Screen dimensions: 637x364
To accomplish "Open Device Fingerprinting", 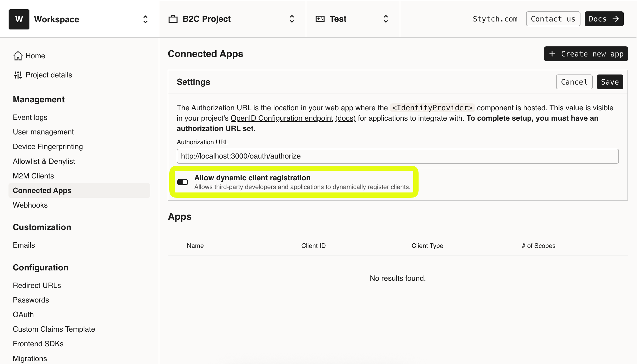I will pyautogui.click(x=48, y=146).
